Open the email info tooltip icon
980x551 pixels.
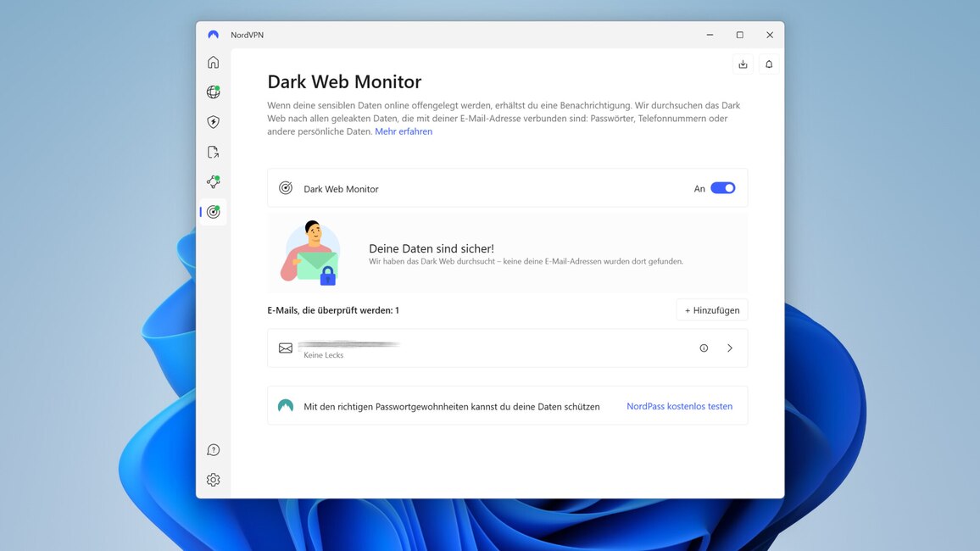pyautogui.click(x=704, y=348)
